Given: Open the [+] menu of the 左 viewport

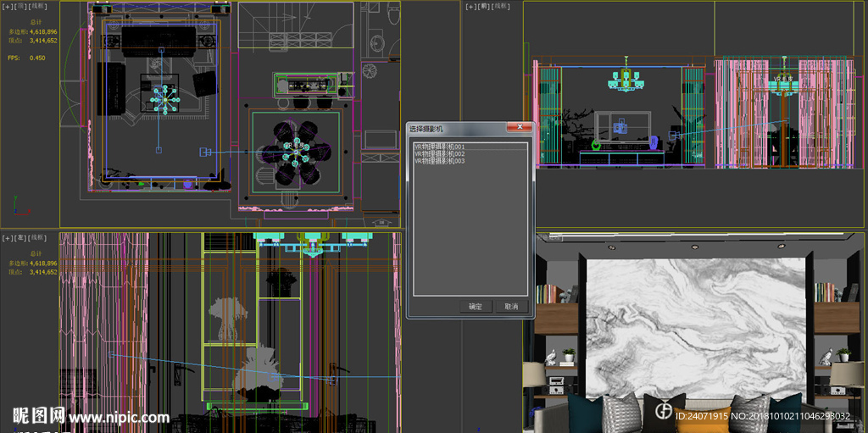Looking at the screenshot, I should pyautogui.click(x=8, y=237).
